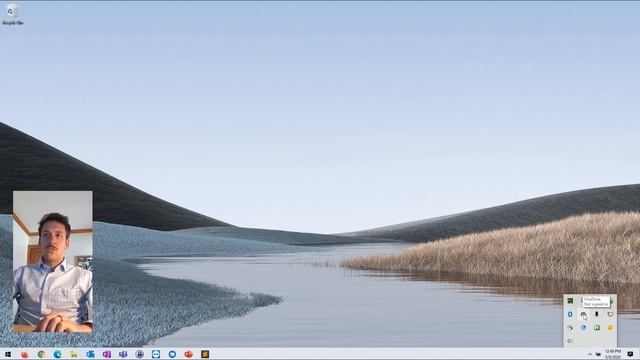Open the taskbar clock and date
This screenshot has height=360, width=640.
pos(613,354)
